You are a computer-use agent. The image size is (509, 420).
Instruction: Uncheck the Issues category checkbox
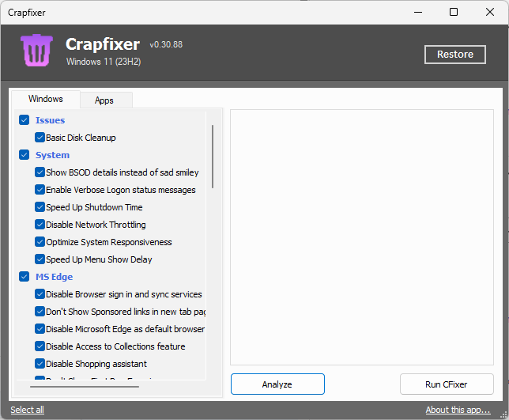click(24, 120)
